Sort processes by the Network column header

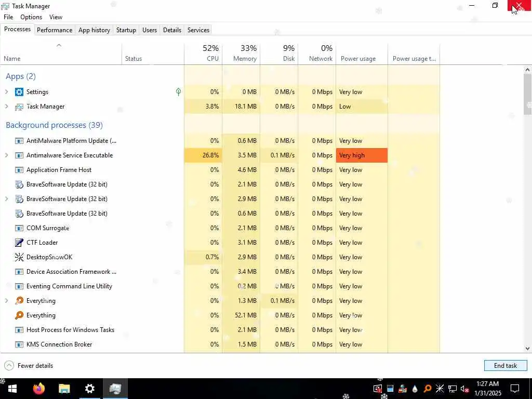coord(317,54)
